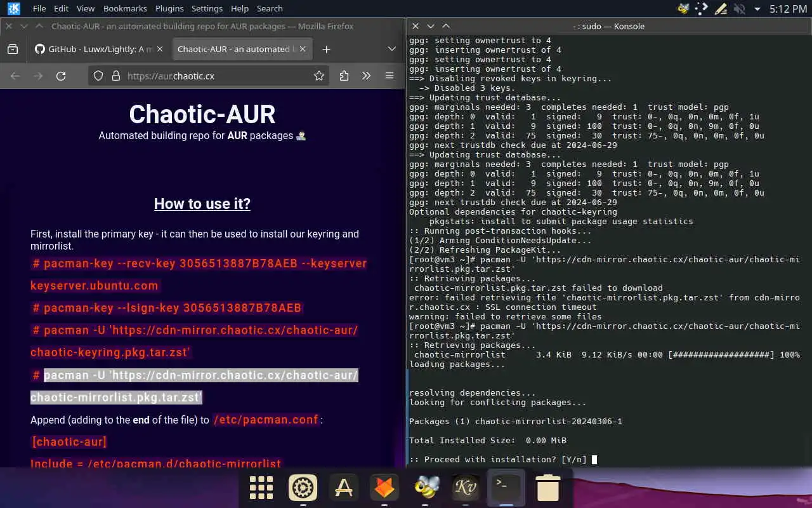Go forward in Firefox

pyautogui.click(x=38, y=76)
